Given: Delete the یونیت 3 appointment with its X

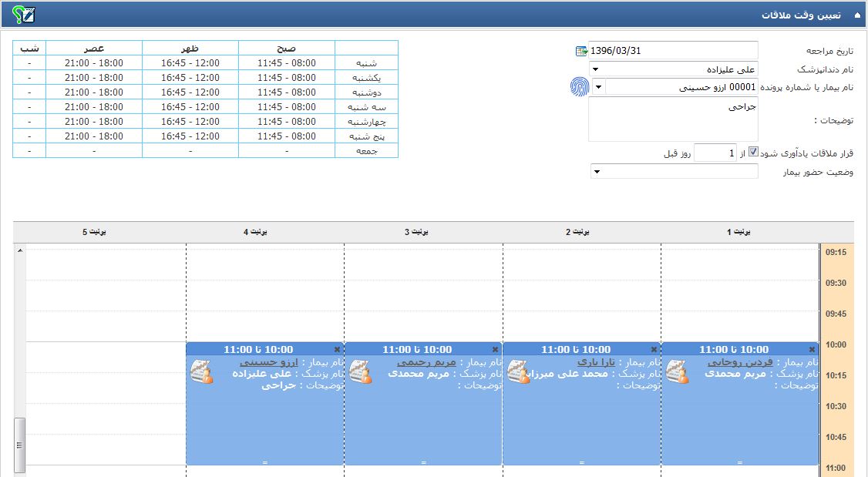Looking at the screenshot, I should [495, 349].
